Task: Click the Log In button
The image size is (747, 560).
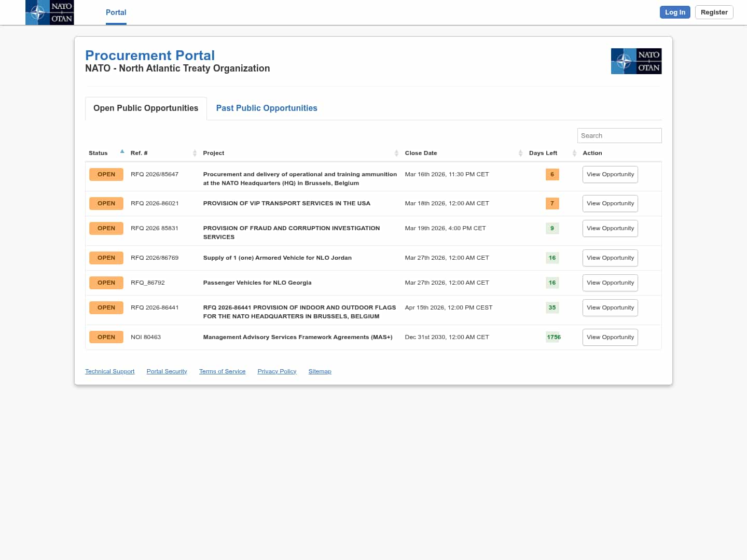Action: click(674, 12)
